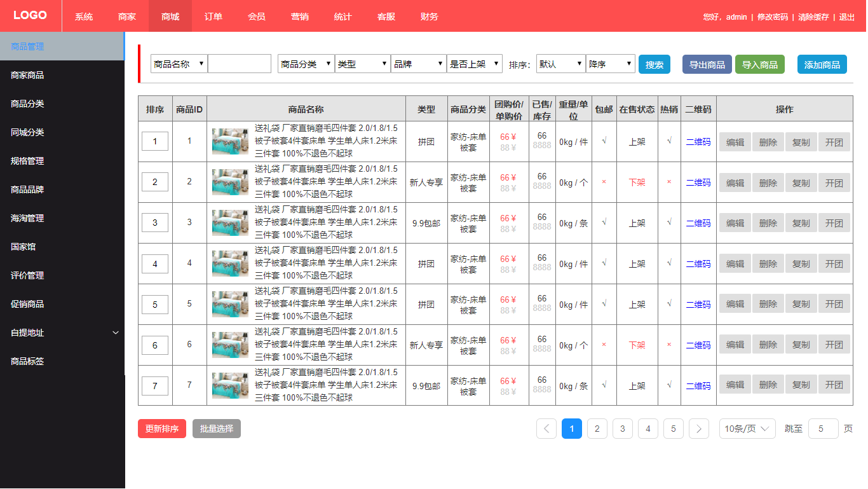Open 二维码 link for product 1
Viewport: 868px width, 489px height.
click(x=698, y=142)
